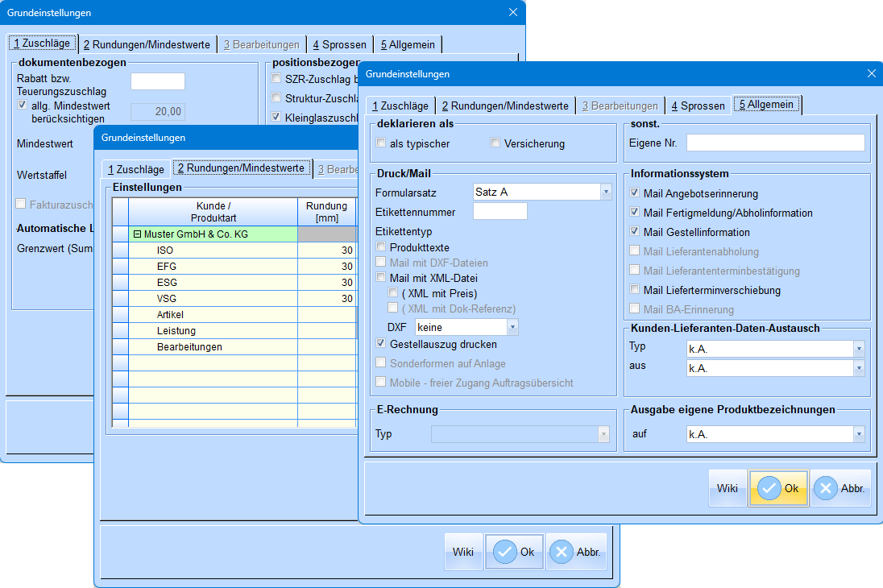Open 1 Zuschläge tab in front dialog
883x588 pixels.
point(400,106)
